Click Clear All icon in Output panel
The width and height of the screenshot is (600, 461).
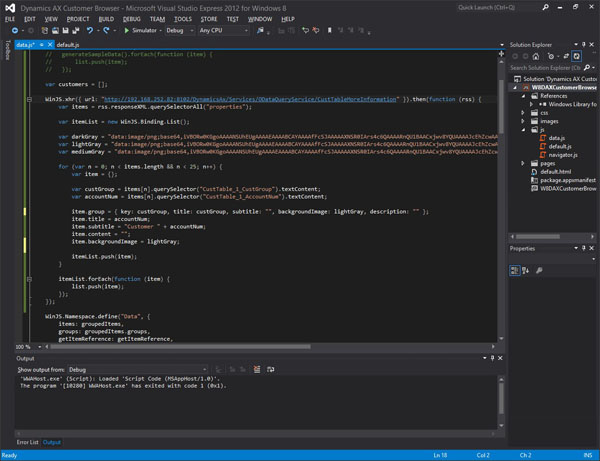[257, 369]
